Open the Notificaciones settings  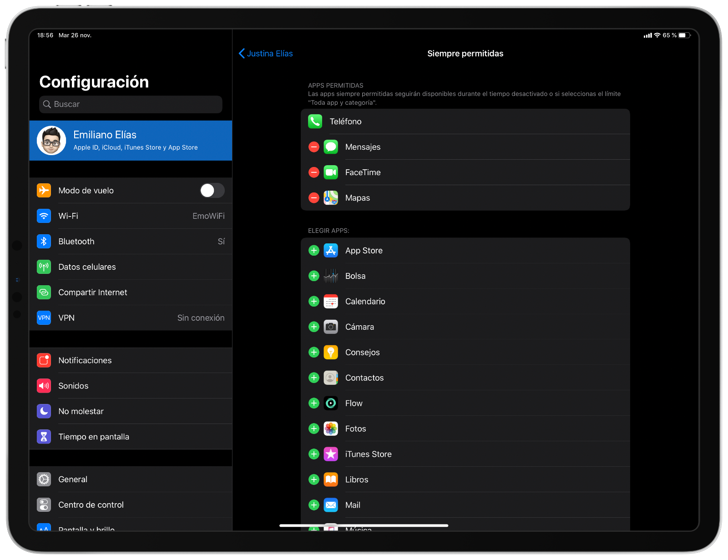(x=131, y=360)
